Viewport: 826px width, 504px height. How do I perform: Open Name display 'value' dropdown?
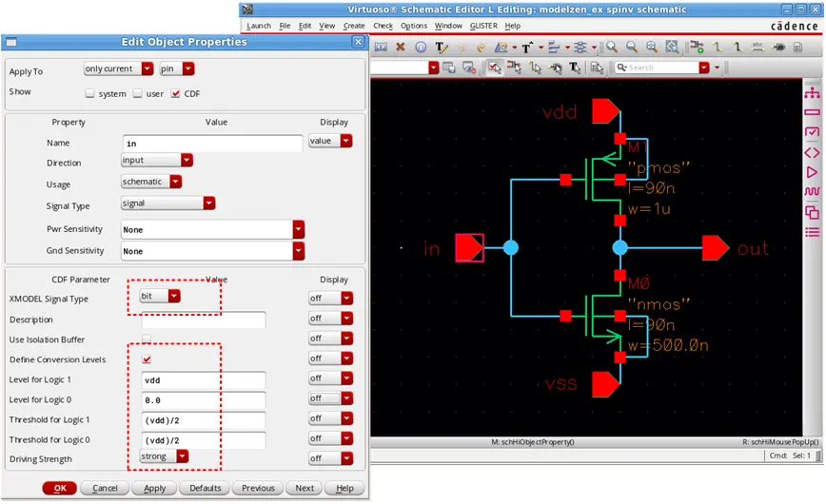[x=330, y=141]
